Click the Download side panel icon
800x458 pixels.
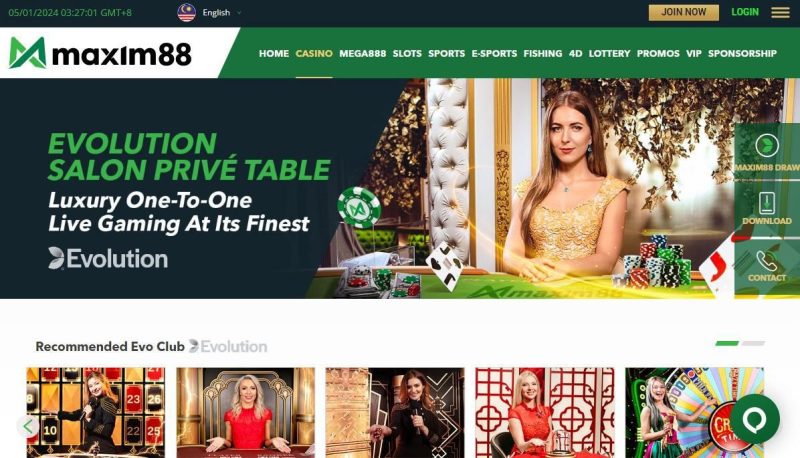click(x=767, y=208)
